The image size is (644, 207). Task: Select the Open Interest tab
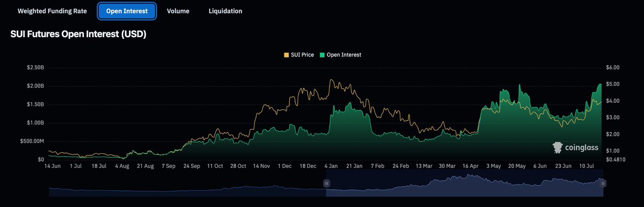pyautogui.click(x=127, y=11)
